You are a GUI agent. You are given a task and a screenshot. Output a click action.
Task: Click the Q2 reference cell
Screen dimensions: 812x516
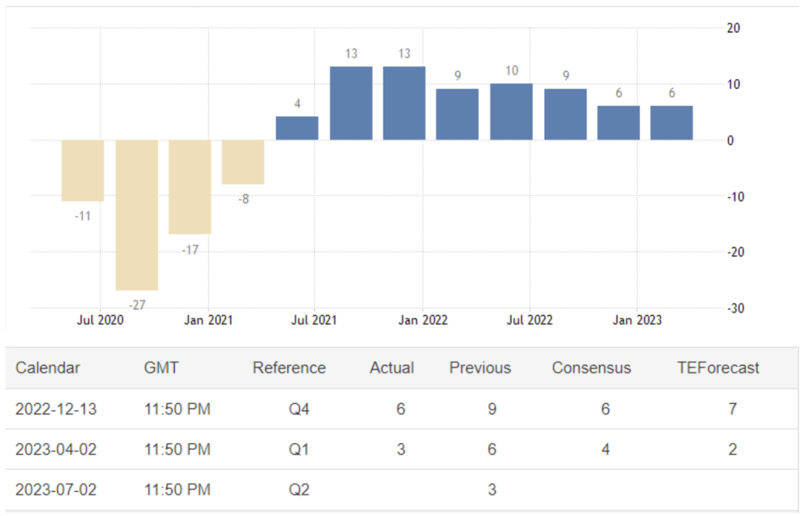point(299,490)
